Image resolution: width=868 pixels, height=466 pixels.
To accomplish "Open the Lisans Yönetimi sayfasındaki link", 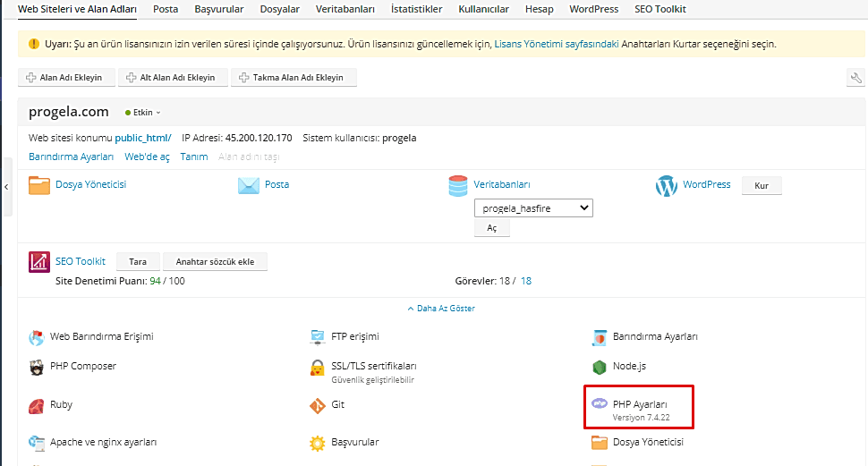I will [557, 44].
